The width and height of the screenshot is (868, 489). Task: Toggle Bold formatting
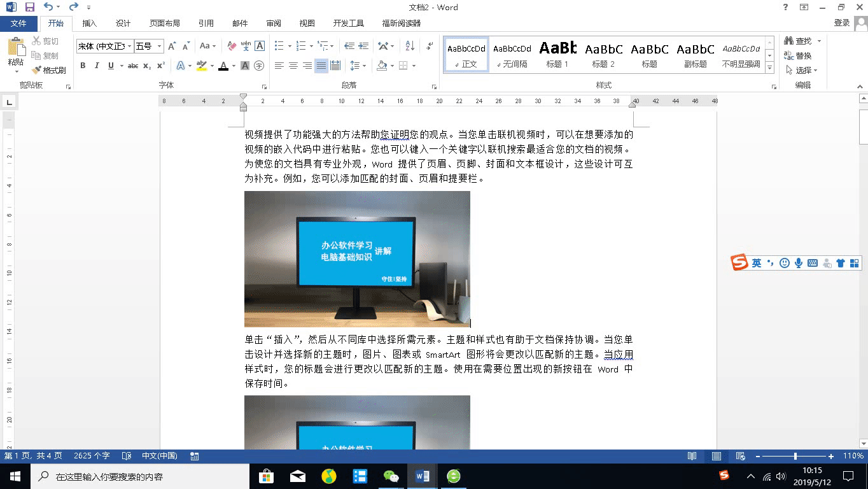pyautogui.click(x=83, y=66)
